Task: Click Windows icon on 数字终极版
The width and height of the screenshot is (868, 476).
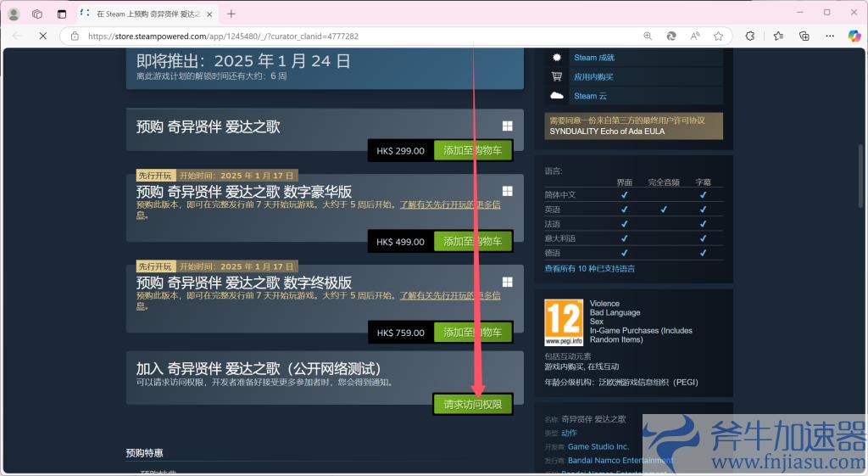Action: (x=507, y=282)
